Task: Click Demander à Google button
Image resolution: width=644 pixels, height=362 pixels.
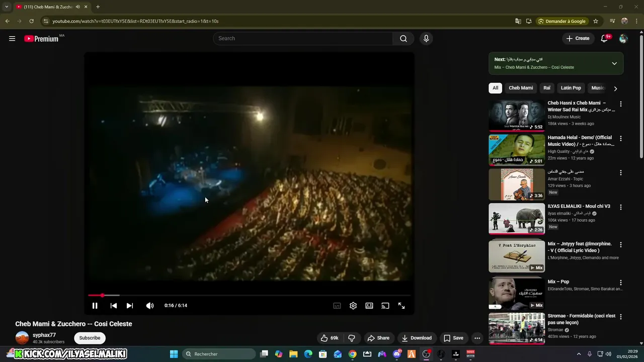Action: 562,21
